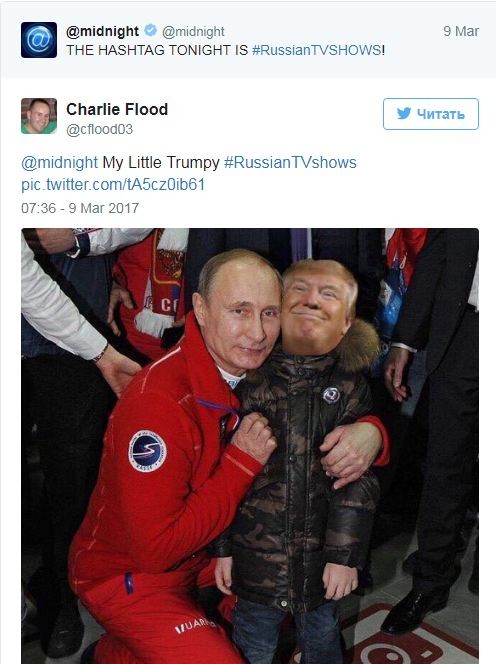Click the Charlie Flood display name
The height and width of the screenshot is (664, 496).
pyautogui.click(x=117, y=109)
